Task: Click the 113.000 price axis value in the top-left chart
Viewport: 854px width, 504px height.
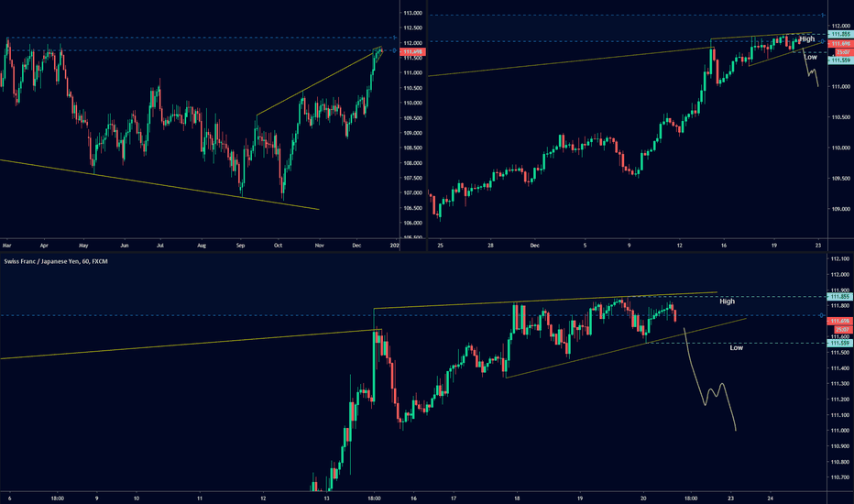Action: [x=412, y=13]
